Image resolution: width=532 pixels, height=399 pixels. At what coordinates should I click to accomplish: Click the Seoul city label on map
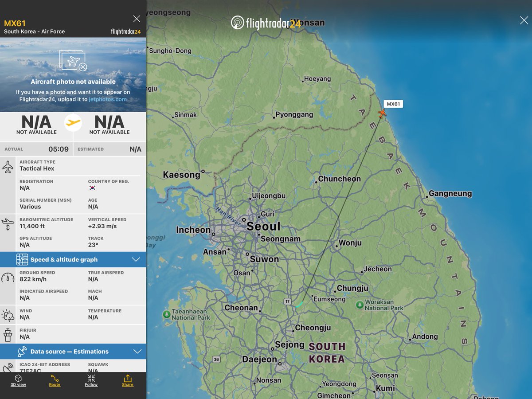point(263,227)
